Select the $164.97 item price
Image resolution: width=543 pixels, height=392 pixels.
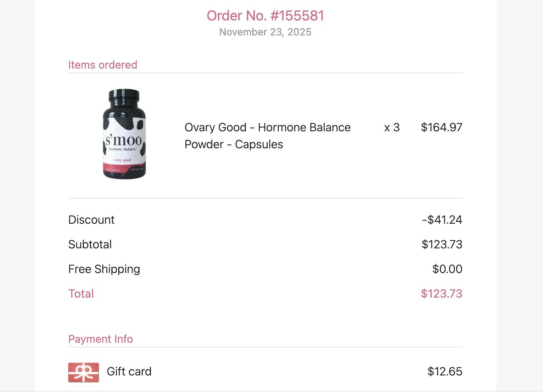pos(441,127)
